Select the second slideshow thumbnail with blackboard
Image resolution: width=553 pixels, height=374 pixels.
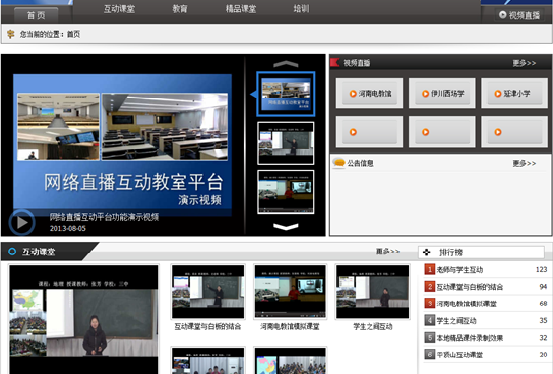coord(286,143)
